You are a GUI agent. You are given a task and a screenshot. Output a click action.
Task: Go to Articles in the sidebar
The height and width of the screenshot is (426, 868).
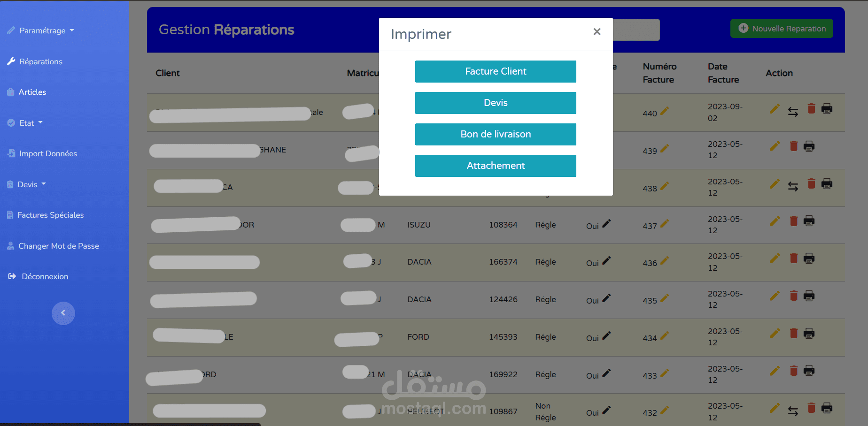pos(27,92)
